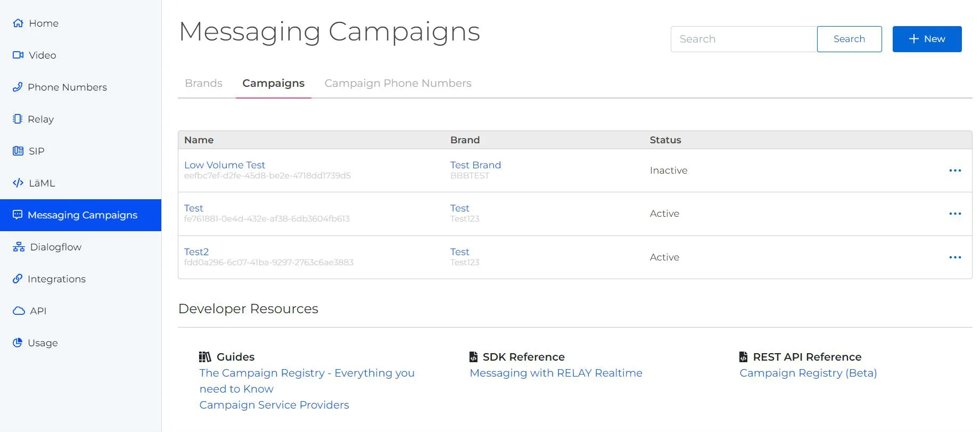Click the New campaign button

pyautogui.click(x=927, y=39)
